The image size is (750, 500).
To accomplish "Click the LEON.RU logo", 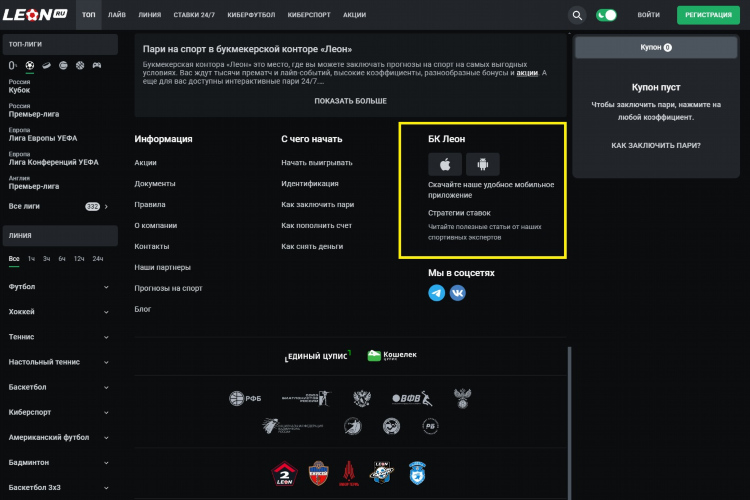I will tap(35, 15).
